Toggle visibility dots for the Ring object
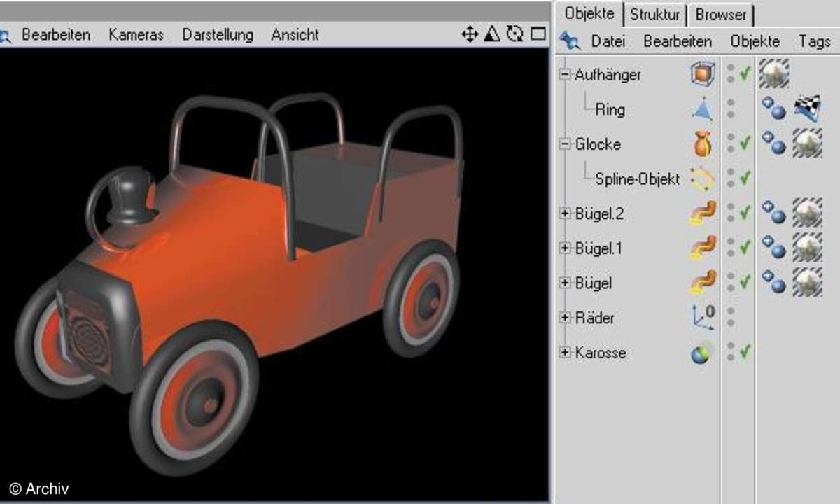This screenshot has width=840, height=504. [731, 108]
